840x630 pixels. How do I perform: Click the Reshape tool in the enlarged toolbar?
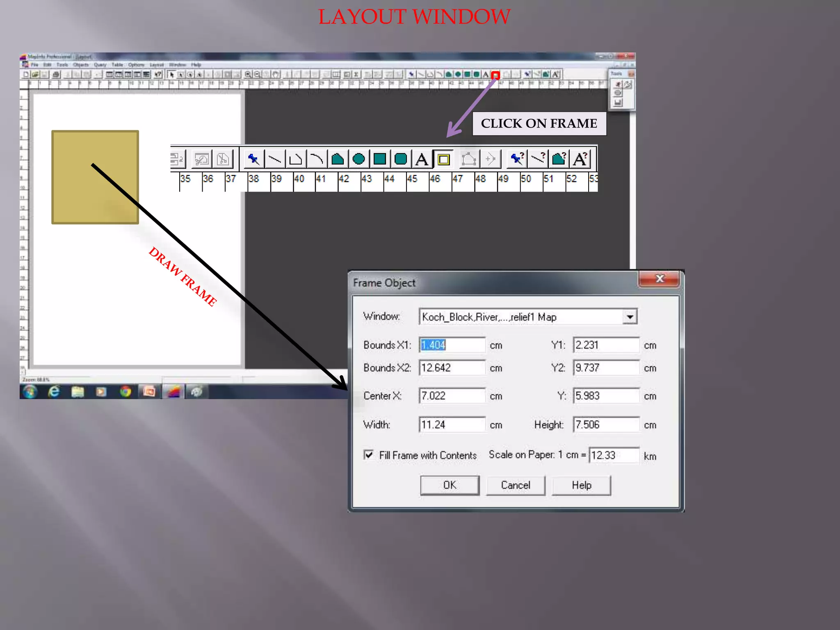tap(469, 159)
